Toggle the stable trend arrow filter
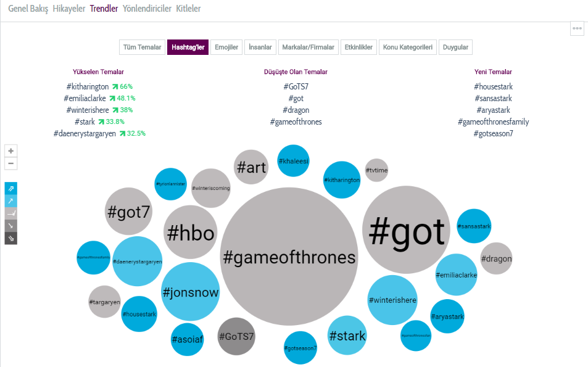The height and width of the screenshot is (367, 588). click(x=11, y=213)
